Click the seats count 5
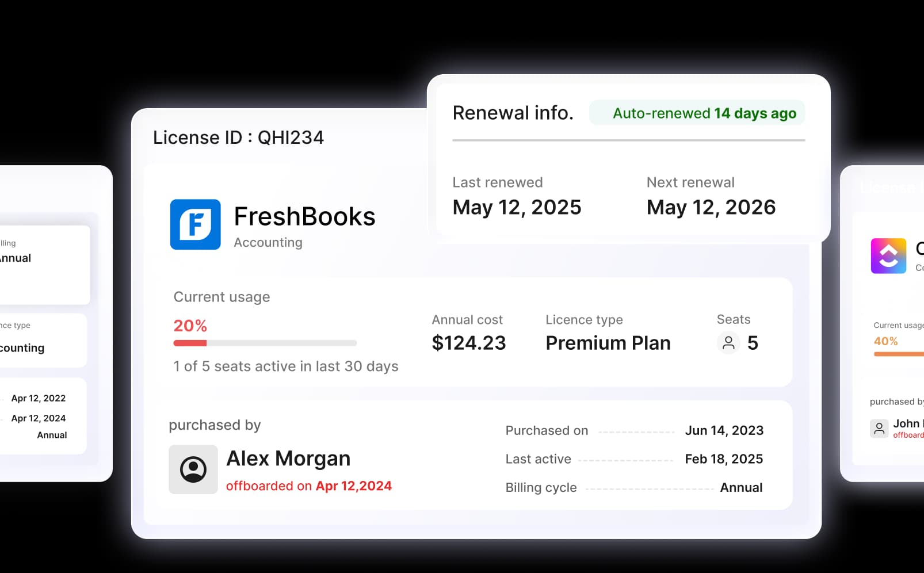 753,343
